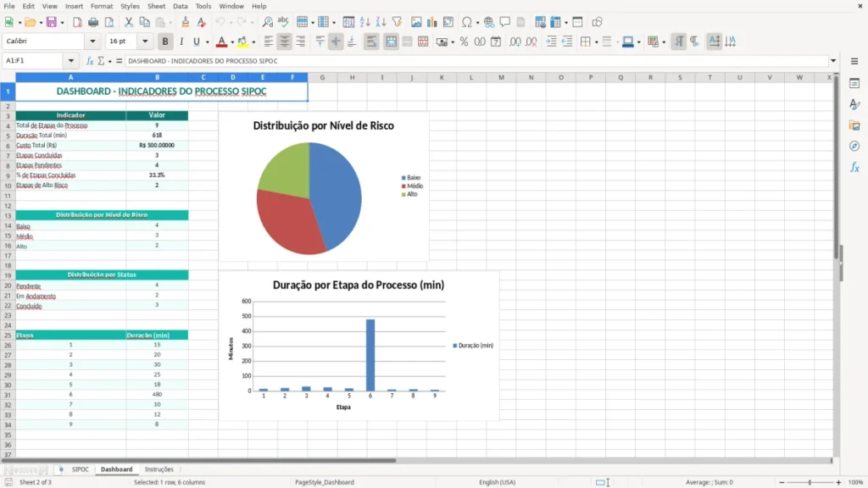Click the Copy icon
868x488 pixels.
point(144,22)
